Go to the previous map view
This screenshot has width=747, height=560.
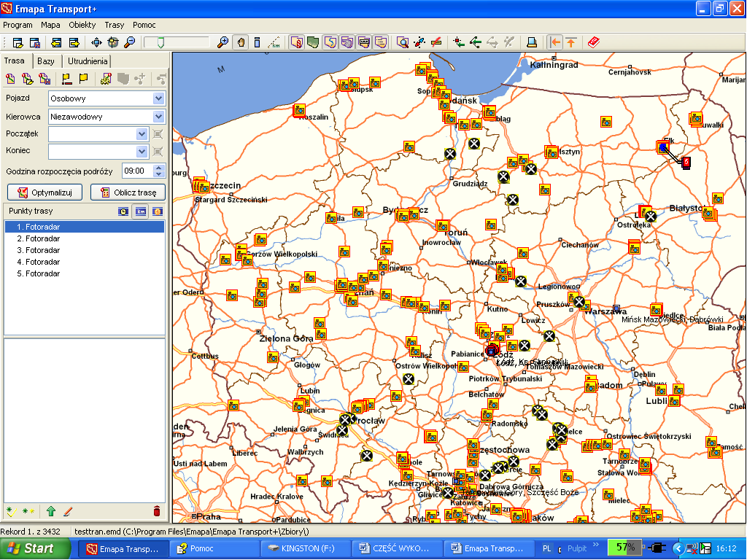pyautogui.click(x=56, y=43)
